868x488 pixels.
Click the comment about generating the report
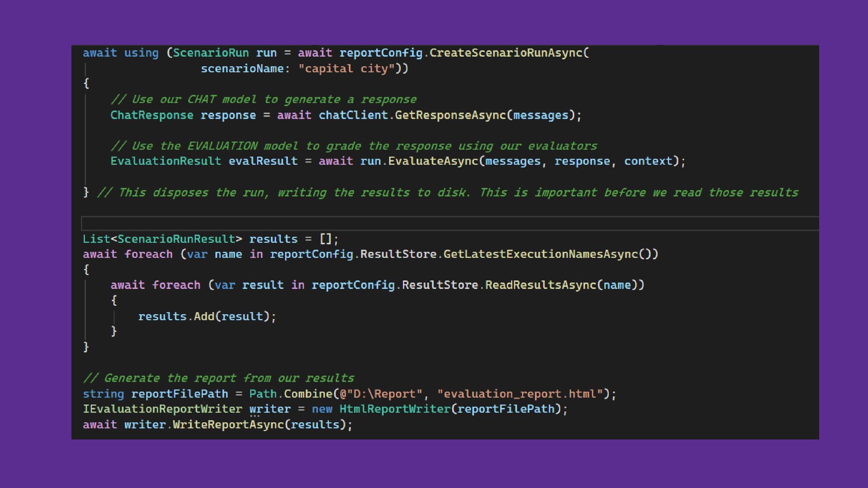pyautogui.click(x=218, y=378)
